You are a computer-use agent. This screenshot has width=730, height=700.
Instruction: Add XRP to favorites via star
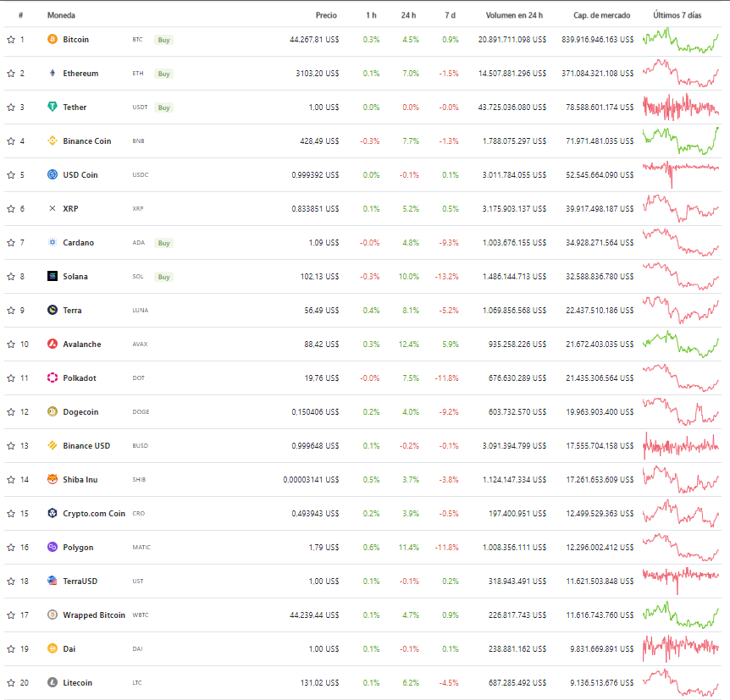tap(11, 209)
